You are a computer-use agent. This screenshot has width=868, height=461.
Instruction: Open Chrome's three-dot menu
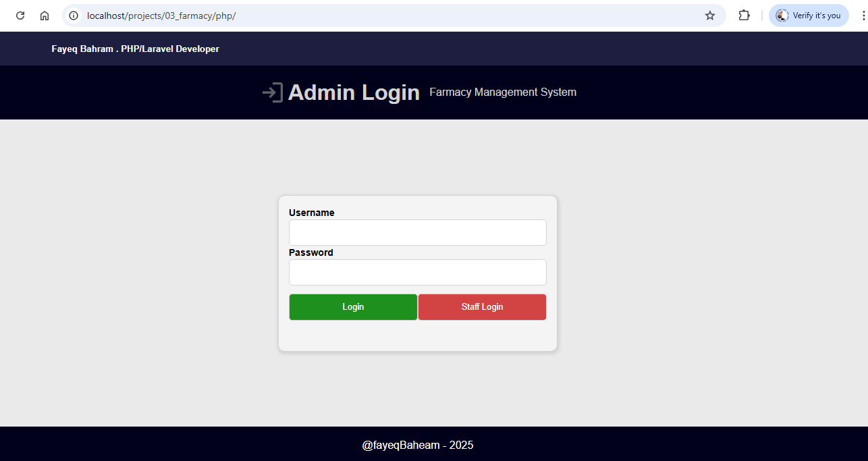pyautogui.click(x=863, y=16)
